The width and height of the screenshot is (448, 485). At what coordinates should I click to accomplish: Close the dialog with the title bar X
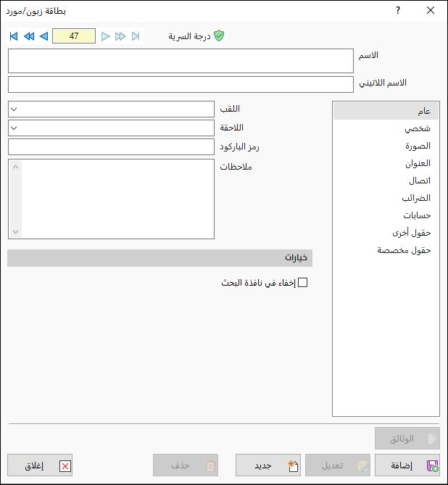click(x=431, y=11)
